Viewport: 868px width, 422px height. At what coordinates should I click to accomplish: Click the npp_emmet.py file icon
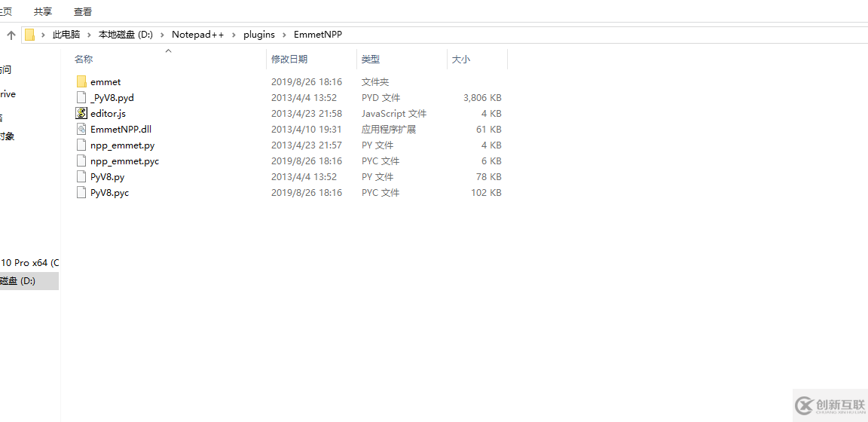pyautogui.click(x=81, y=145)
